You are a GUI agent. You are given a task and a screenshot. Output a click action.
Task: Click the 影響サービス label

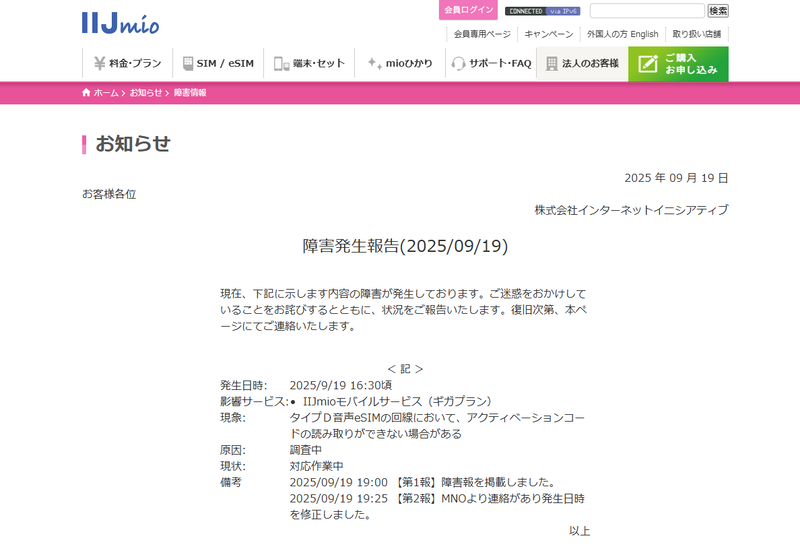tap(254, 401)
